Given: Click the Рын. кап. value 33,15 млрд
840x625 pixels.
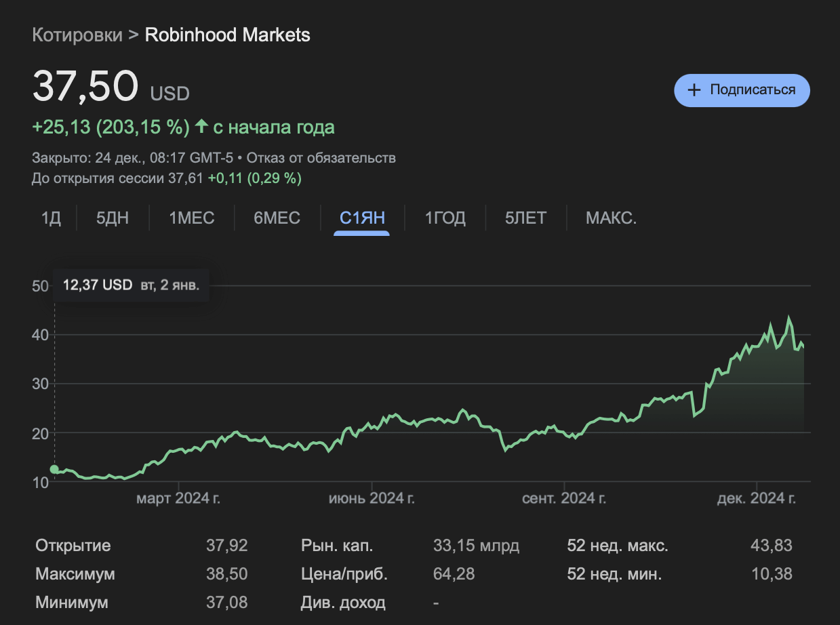Looking at the screenshot, I should click(x=476, y=546).
